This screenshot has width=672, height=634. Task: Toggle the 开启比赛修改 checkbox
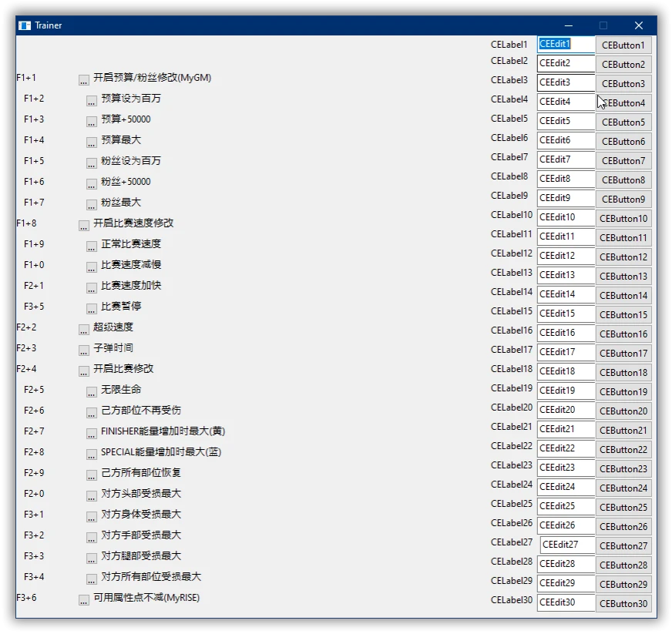(83, 371)
